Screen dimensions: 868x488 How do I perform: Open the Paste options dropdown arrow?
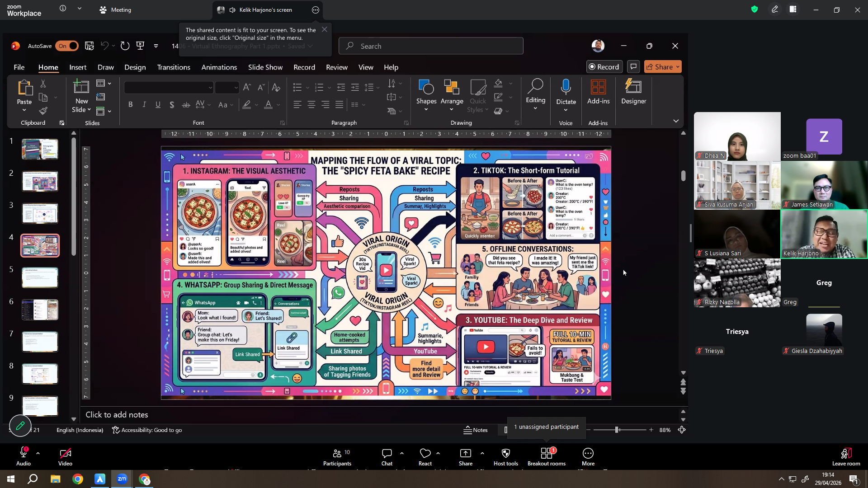(x=24, y=110)
